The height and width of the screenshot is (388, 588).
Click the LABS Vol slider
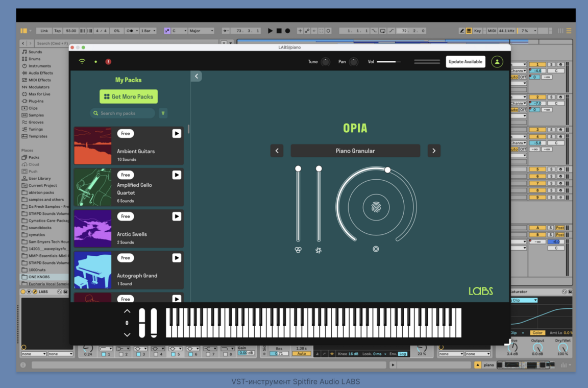pos(388,62)
